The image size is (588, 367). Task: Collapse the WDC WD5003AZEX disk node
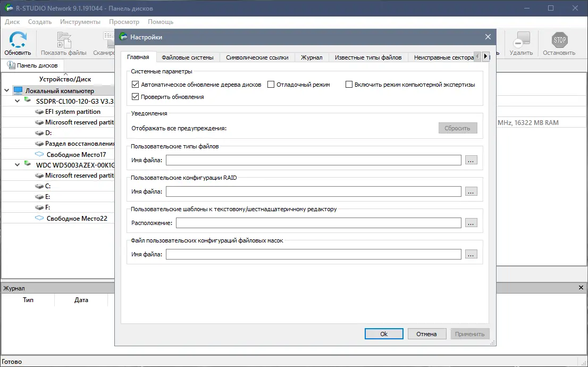(17, 165)
